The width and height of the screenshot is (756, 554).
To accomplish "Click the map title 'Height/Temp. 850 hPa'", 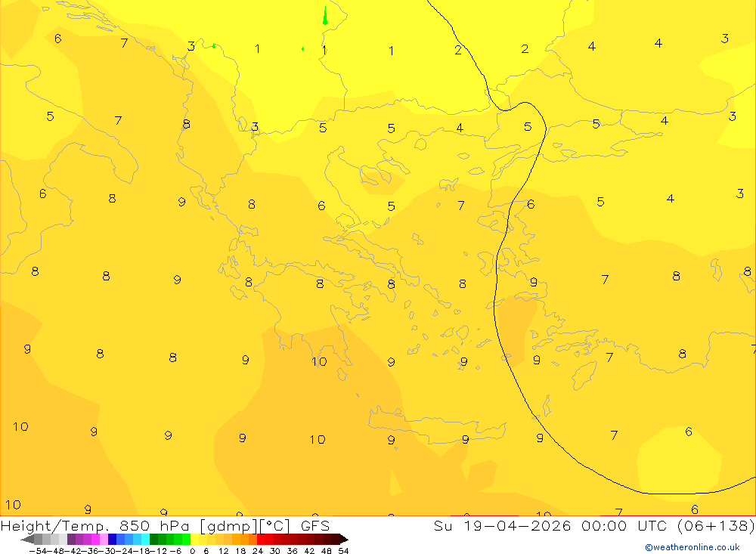I will coord(95,525).
